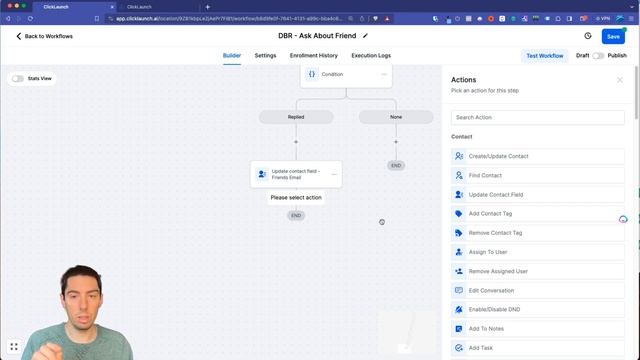The image size is (640, 360).
Task: Reload the page with browser refresh icon
Action: pyautogui.click(x=30, y=18)
